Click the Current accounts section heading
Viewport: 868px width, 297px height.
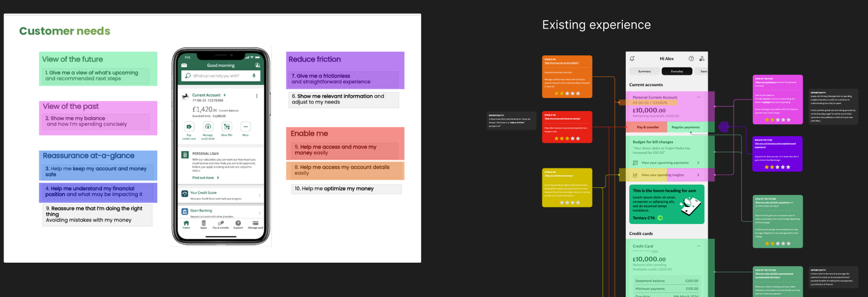pos(646,85)
